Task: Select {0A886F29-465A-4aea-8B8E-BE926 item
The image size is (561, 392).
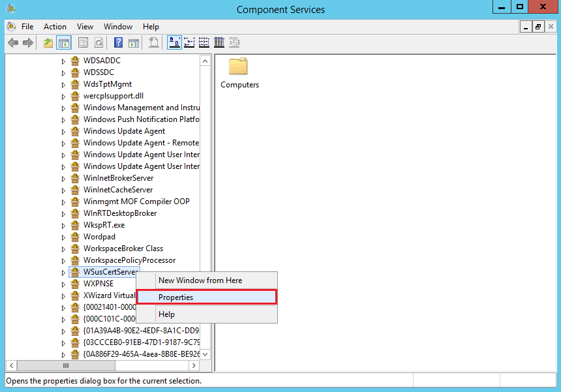Action: [x=142, y=354]
